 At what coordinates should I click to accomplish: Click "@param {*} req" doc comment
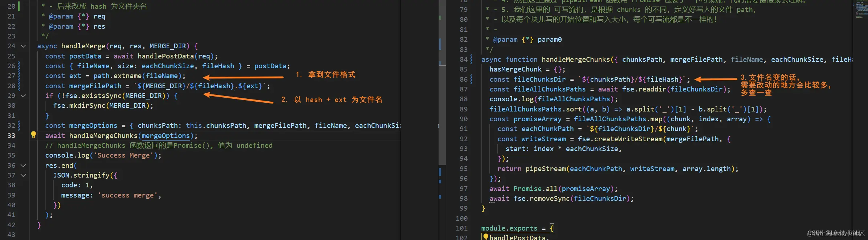[77, 16]
